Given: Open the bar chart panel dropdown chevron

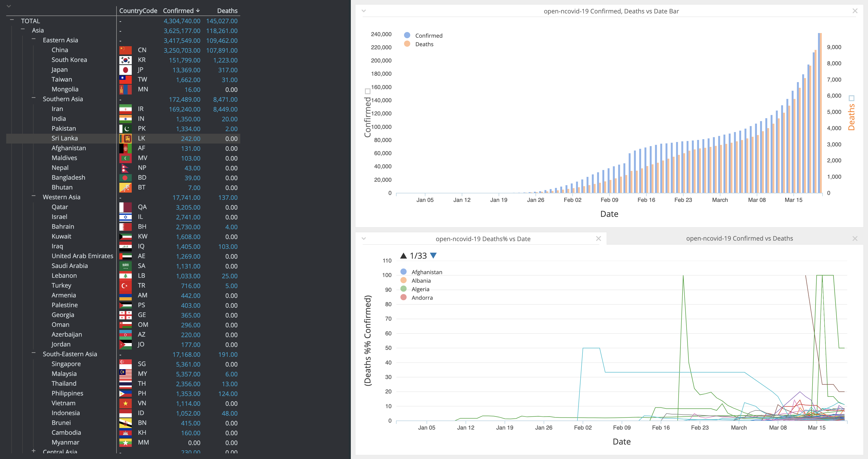Looking at the screenshot, I should (x=363, y=11).
